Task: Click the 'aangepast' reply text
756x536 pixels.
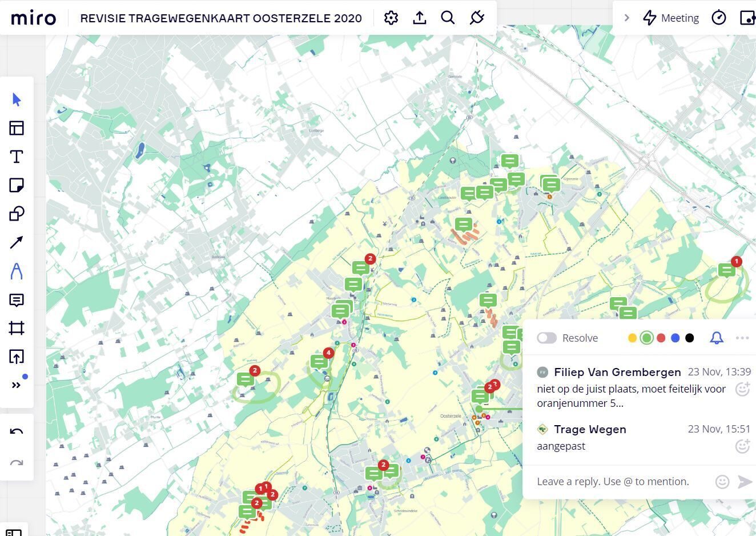Action: point(561,446)
